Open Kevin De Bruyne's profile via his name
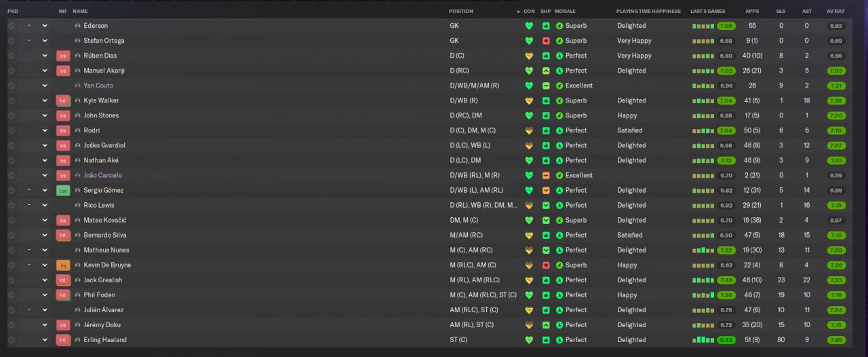This screenshot has height=357, width=868. (107, 265)
